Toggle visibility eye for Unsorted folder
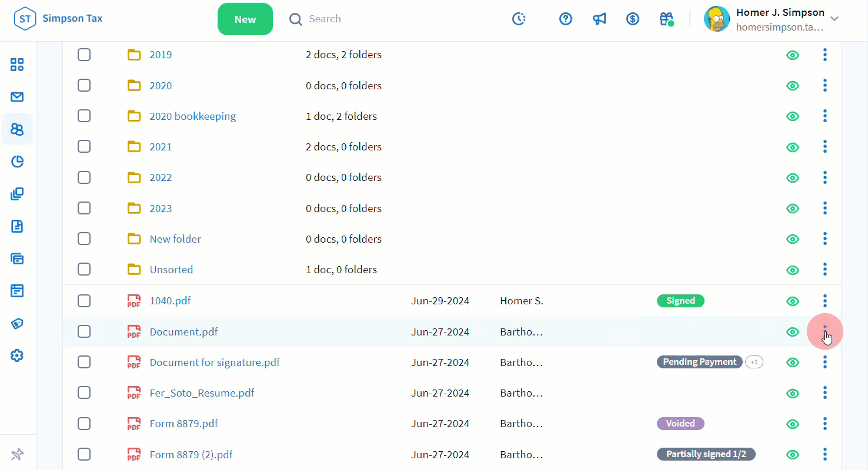 793,270
